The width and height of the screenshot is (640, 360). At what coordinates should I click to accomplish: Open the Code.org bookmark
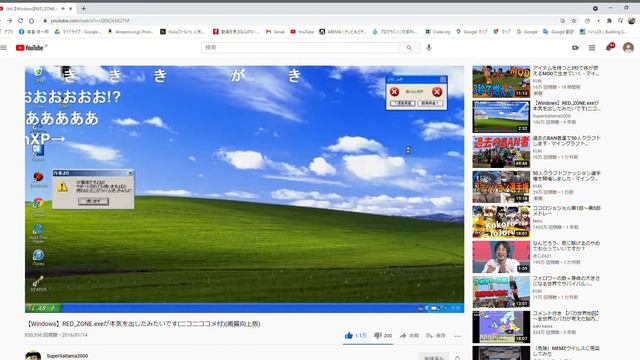coord(438,31)
